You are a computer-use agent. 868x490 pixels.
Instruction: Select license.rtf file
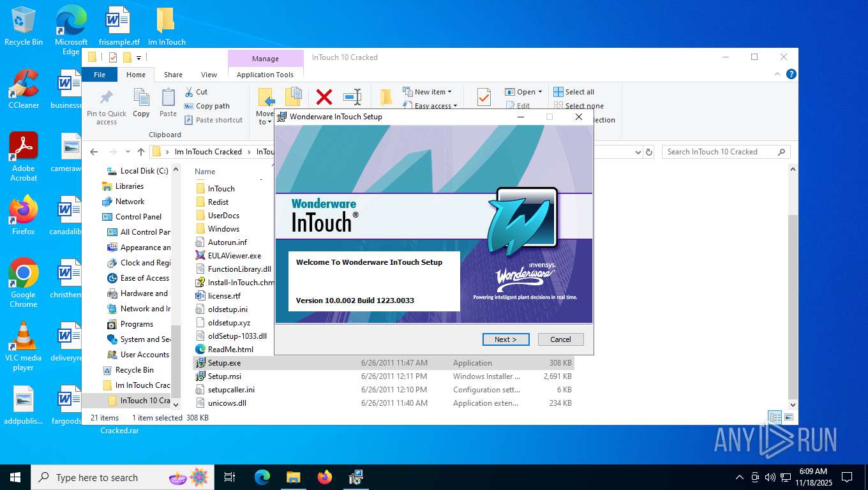coord(224,296)
